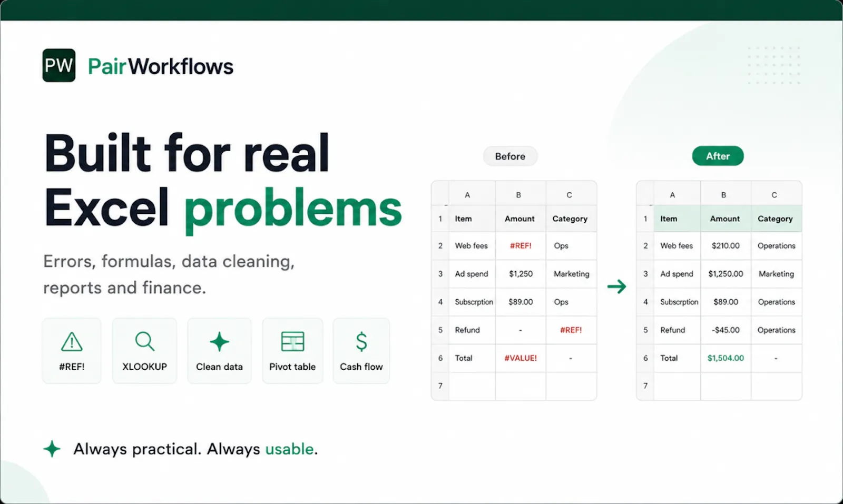
Task: Click the Before table's Item header cell
Action: (472, 219)
